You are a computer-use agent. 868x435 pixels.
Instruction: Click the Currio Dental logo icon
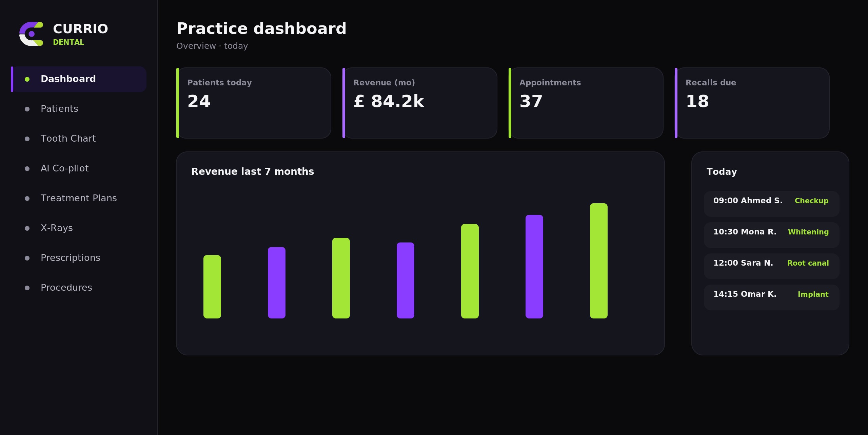31,34
